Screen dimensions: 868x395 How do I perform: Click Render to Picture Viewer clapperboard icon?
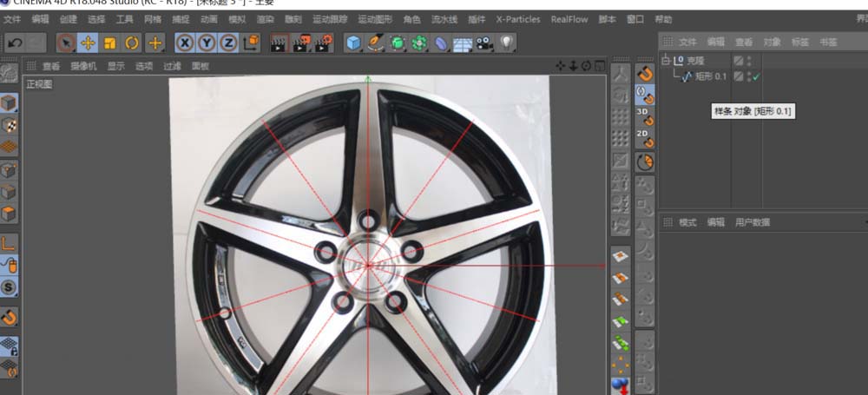[x=301, y=43]
